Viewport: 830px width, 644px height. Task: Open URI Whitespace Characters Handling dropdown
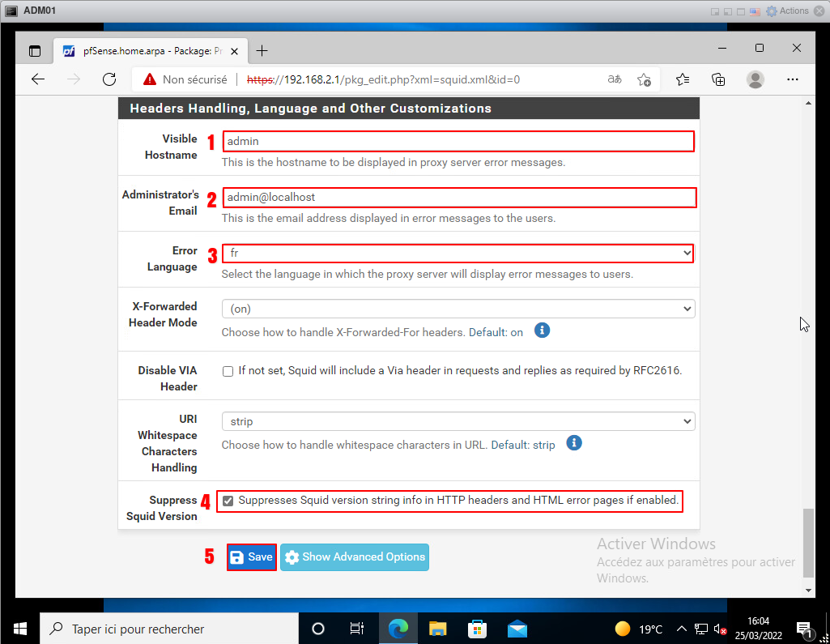(458, 421)
